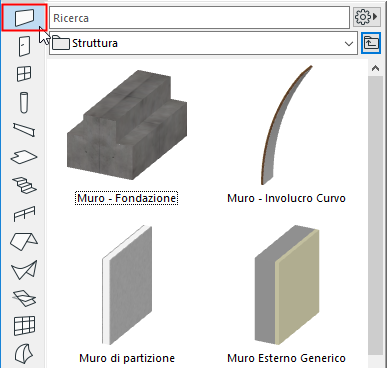Click the 'Muro di partizione' label
Viewport: 387px width, 368px height.
127,358
